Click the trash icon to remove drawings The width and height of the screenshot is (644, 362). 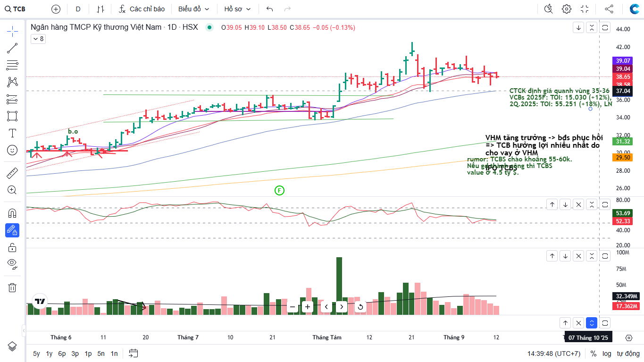point(12,287)
